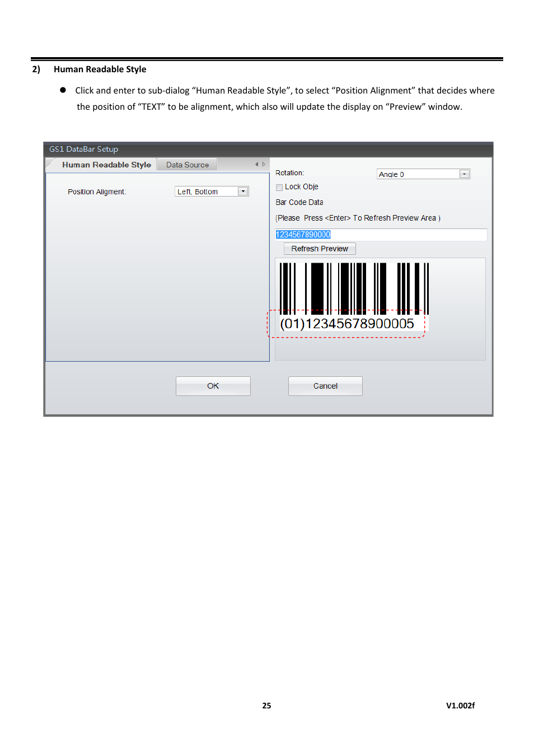Click the (01)12345678900005 preview text
534x756 pixels.
(x=347, y=324)
